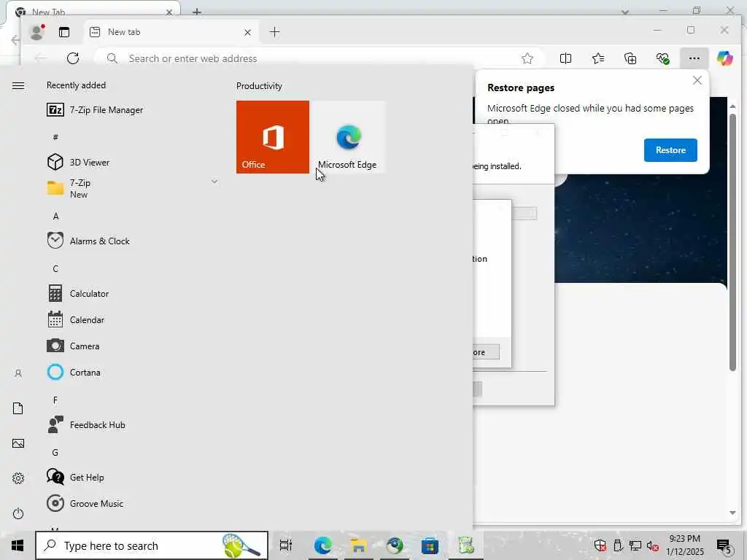Click the Productivity group title

click(x=259, y=86)
